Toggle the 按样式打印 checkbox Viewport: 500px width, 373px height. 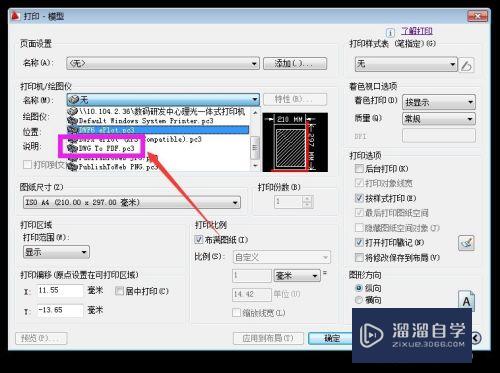(x=359, y=198)
